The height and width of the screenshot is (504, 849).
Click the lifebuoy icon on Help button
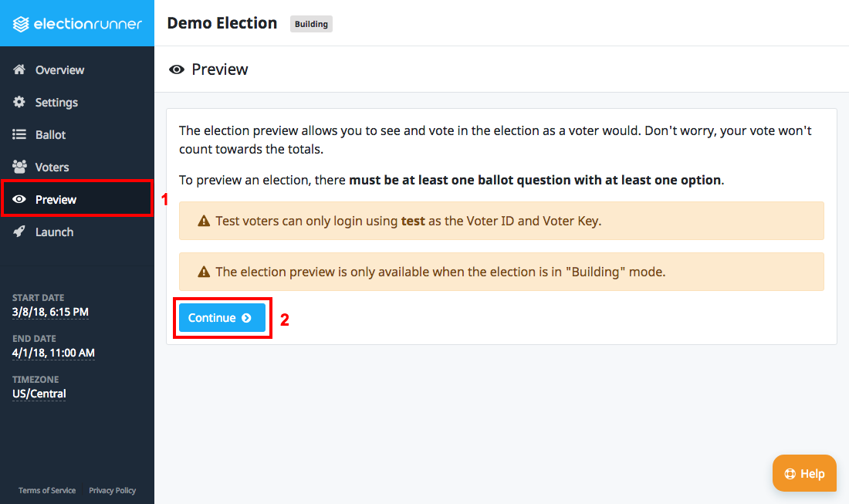pos(790,474)
